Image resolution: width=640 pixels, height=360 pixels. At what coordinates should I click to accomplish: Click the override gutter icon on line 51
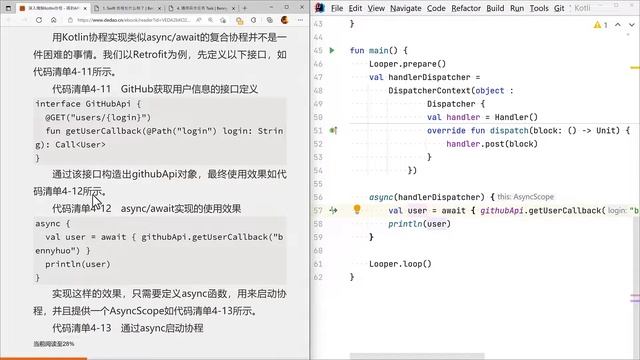[x=333, y=131]
